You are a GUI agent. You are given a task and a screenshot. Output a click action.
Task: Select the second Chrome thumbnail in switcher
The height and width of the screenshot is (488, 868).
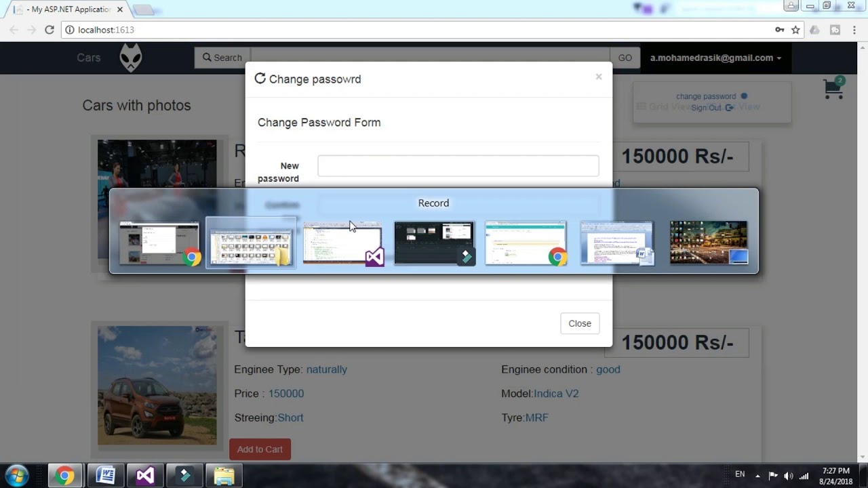pyautogui.click(x=526, y=243)
